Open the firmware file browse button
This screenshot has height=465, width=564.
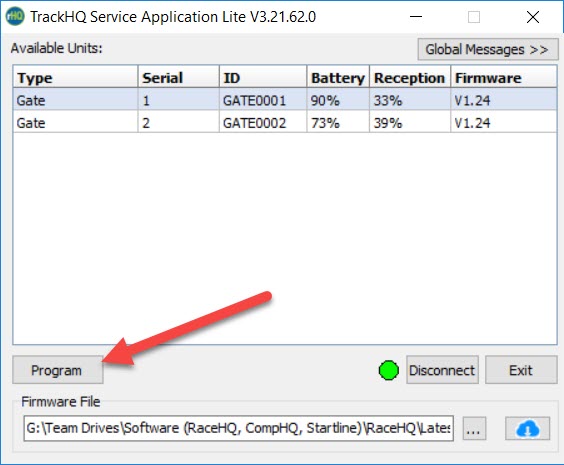pos(474,428)
